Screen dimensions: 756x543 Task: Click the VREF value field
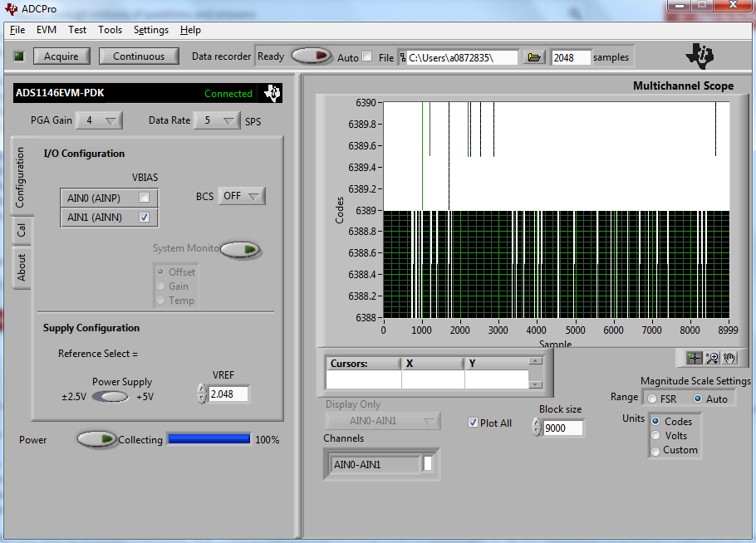228,394
